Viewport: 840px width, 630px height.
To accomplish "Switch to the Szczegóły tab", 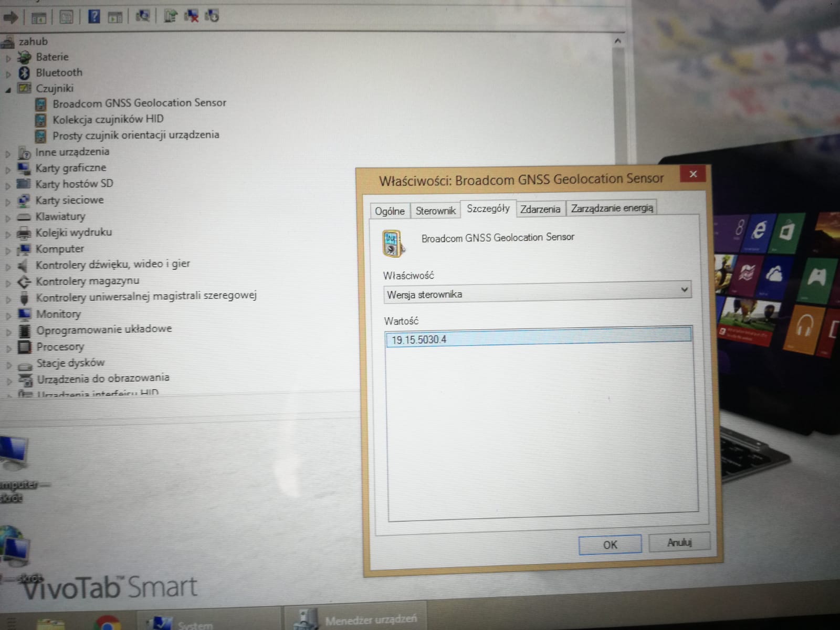I will point(488,208).
